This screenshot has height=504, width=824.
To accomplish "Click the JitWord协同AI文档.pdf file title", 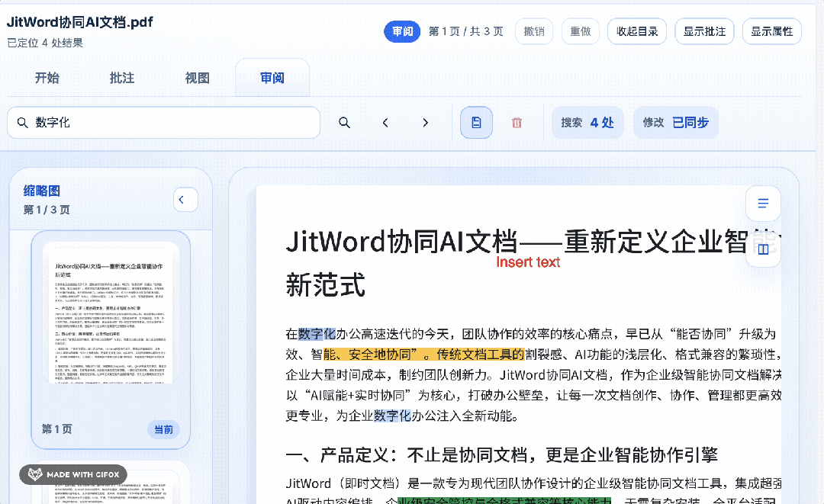I will (80, 22).
